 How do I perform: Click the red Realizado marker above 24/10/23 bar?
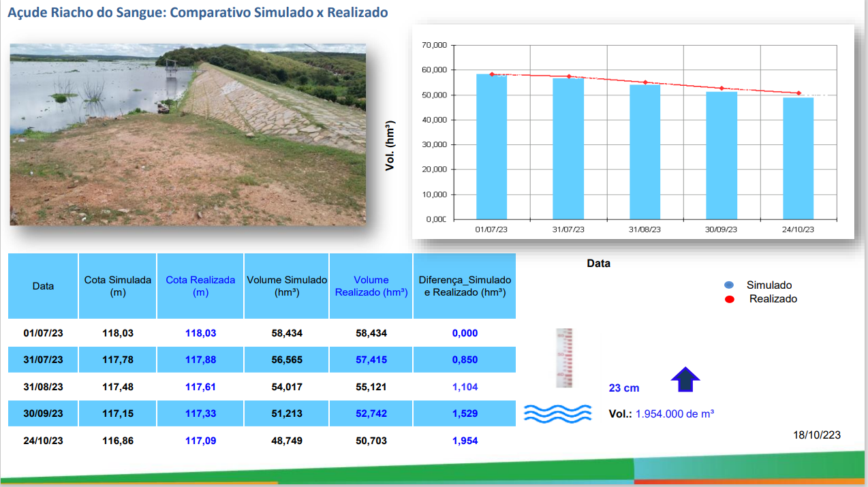(799, 93)
